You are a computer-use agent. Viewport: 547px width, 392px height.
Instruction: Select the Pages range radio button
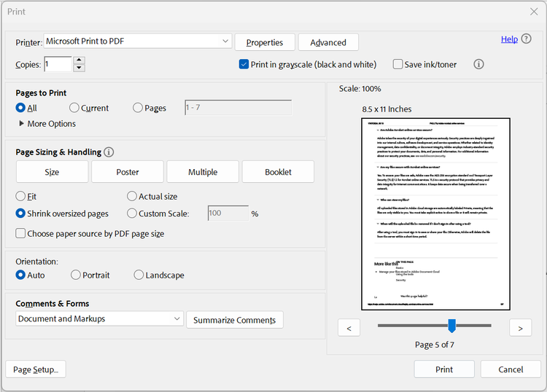(138, 108)
